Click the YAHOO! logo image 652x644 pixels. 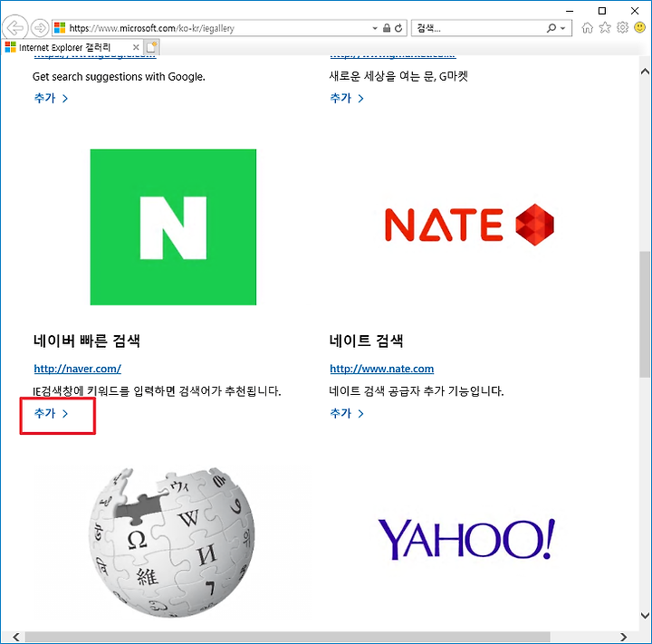[x=466, y=539]
